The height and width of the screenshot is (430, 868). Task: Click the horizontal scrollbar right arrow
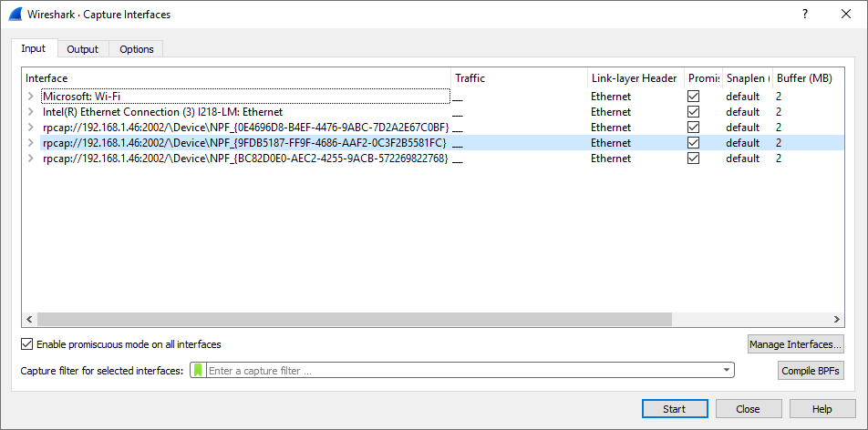837,320
